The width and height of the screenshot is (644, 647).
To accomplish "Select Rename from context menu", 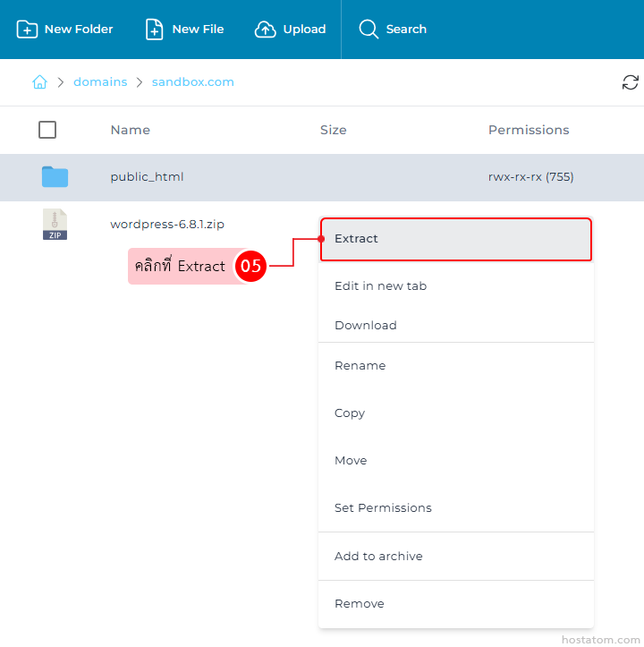I will pos(360,366).
